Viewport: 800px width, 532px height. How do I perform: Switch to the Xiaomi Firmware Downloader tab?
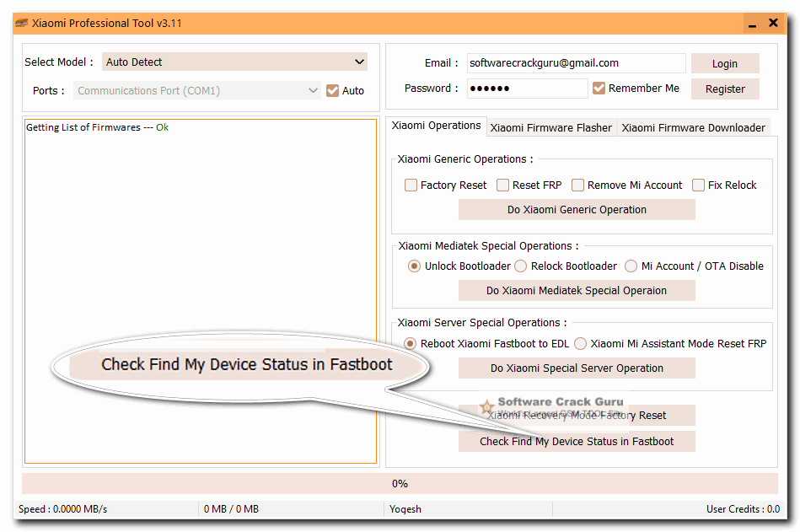[x=694, y=127]
